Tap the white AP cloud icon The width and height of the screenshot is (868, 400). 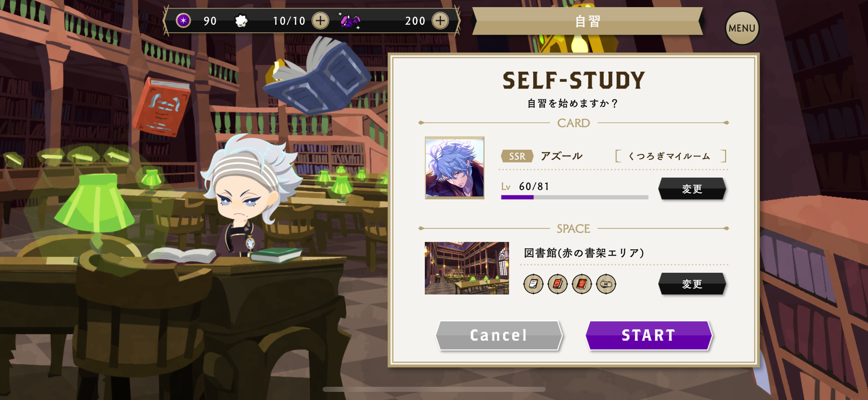click(x=241, y=21)
